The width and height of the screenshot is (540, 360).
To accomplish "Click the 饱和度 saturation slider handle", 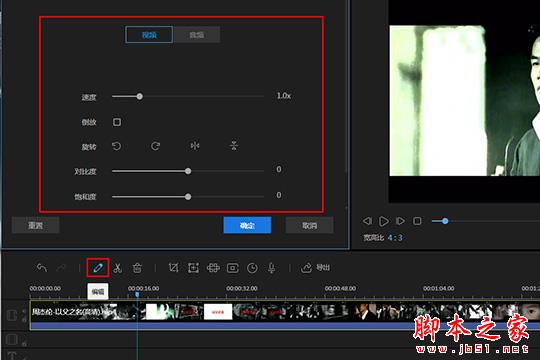I will 188,197.
